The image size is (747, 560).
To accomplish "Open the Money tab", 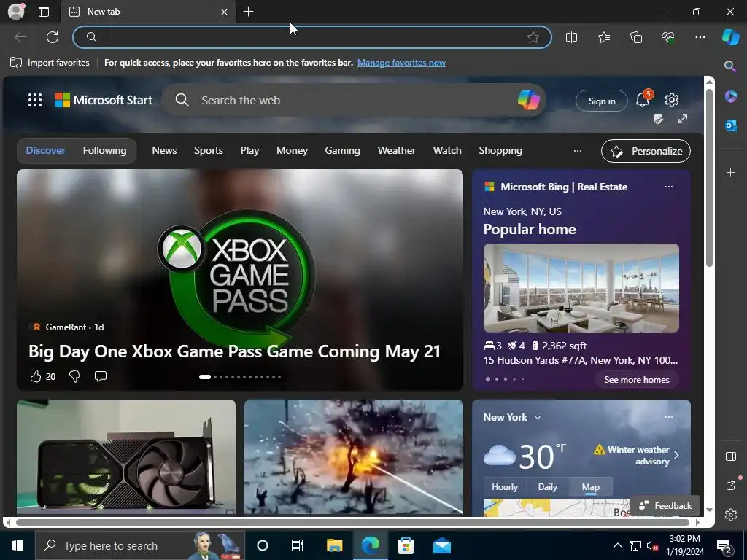I will 292,150.
